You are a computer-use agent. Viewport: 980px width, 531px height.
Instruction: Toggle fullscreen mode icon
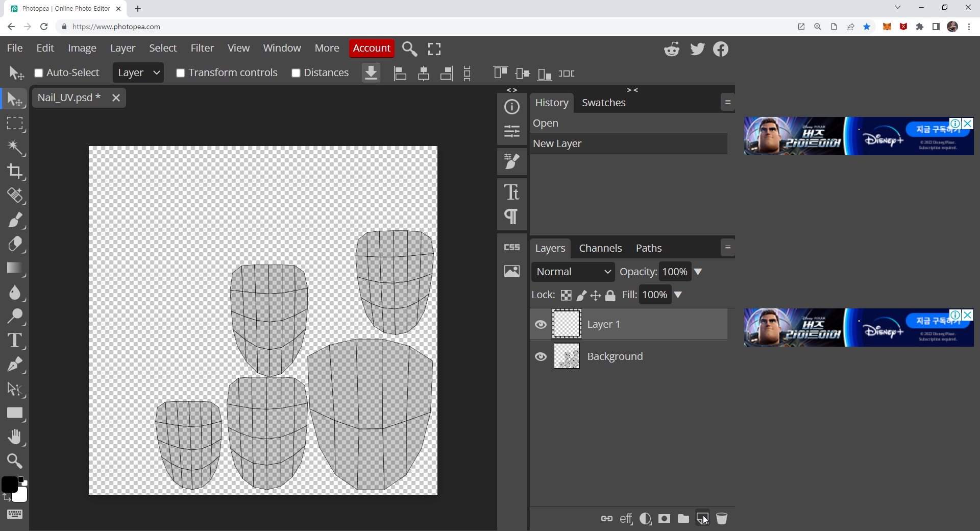click(x=434, y=49)
